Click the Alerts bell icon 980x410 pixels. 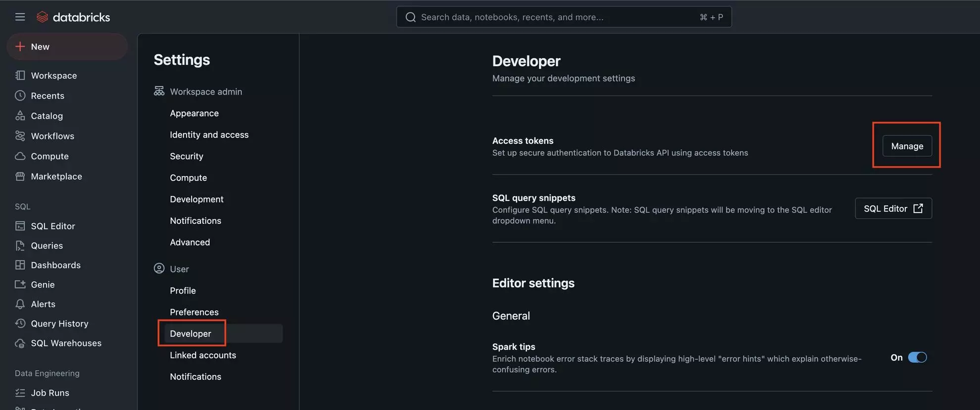(x=20, y=304)
